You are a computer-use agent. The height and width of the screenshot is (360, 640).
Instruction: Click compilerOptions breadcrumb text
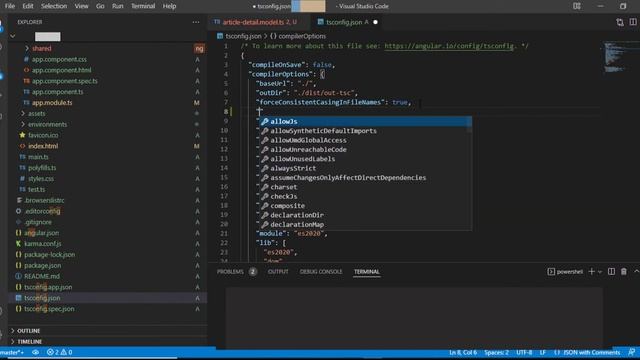pyautogui.click(x=302, y=36)
